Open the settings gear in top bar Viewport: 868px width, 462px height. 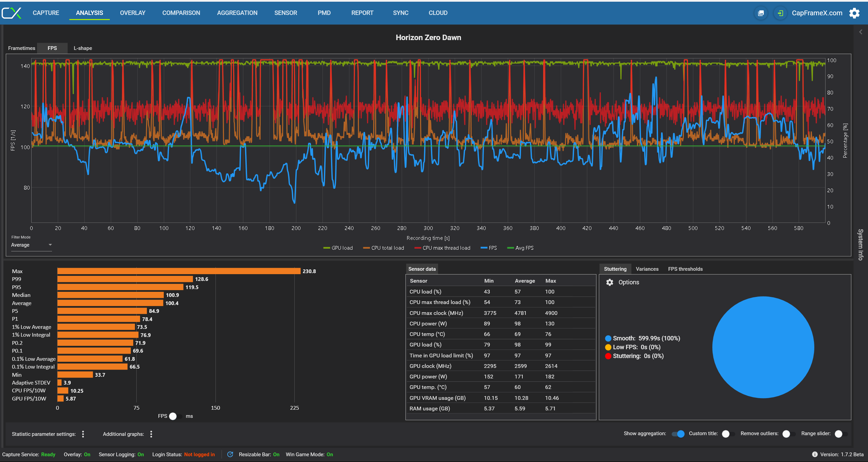tap(854, 13)
